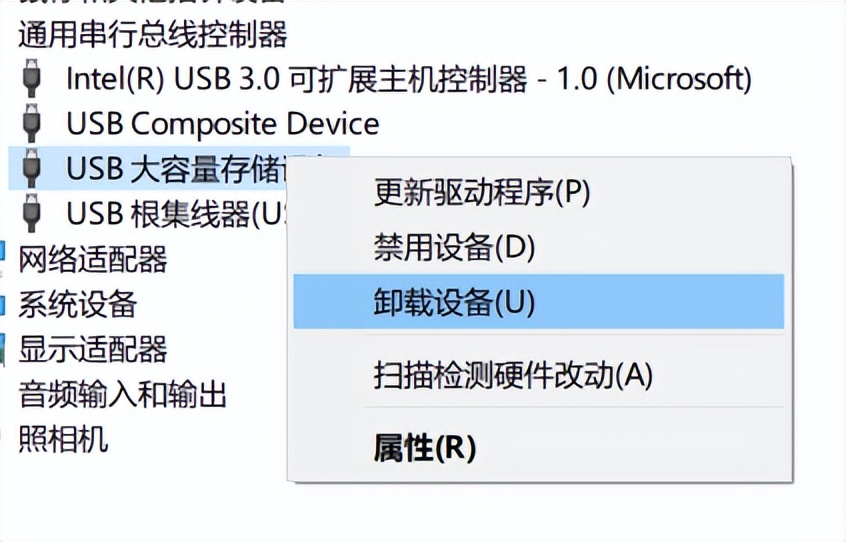Click the USB Composite Device plug icon
The height and width of the screenshot is (542, 846).
pos(32,124)
